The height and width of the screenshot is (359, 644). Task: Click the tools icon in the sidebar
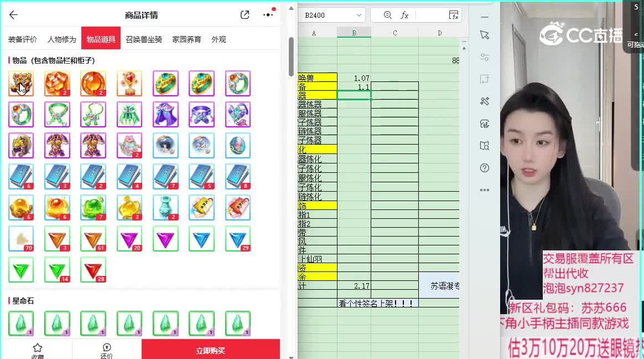pos(485,101)
